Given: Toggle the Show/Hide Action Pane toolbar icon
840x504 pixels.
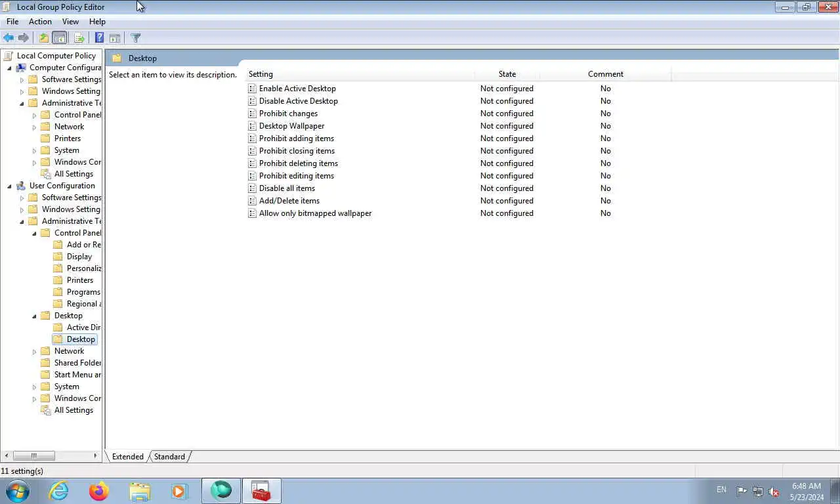Looking at the screenshot, I should tap(115, 38).
